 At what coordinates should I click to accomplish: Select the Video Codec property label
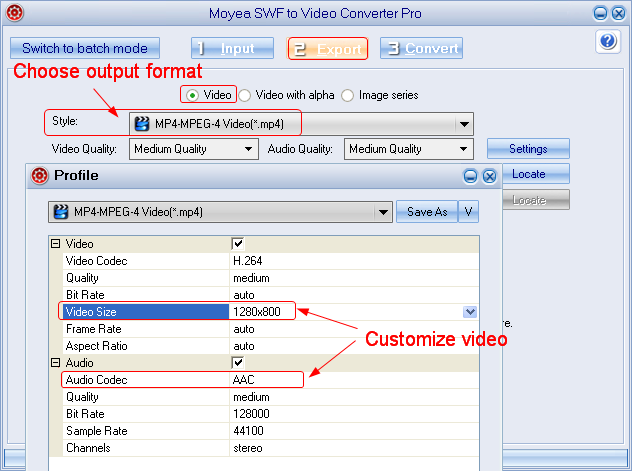tap(97, 261)
